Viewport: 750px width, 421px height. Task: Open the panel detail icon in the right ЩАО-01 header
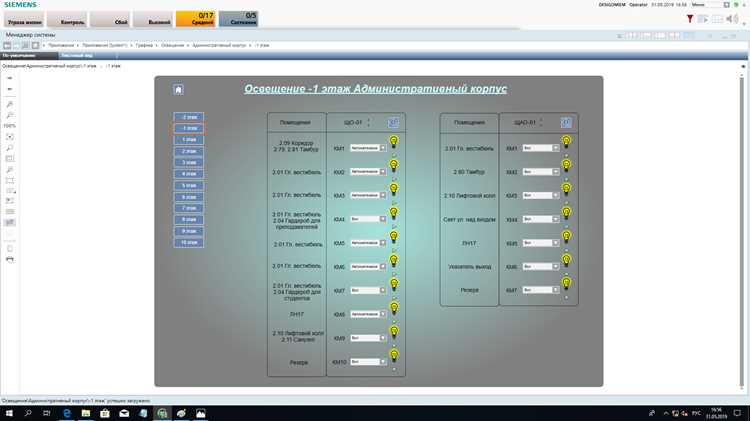[x=566, y=122]
